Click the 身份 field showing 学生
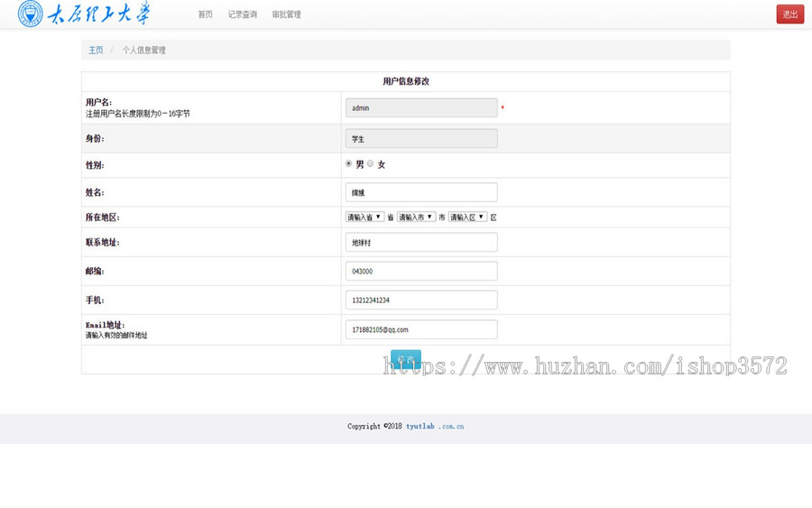The image size is (812, 508). coord(421,139)
